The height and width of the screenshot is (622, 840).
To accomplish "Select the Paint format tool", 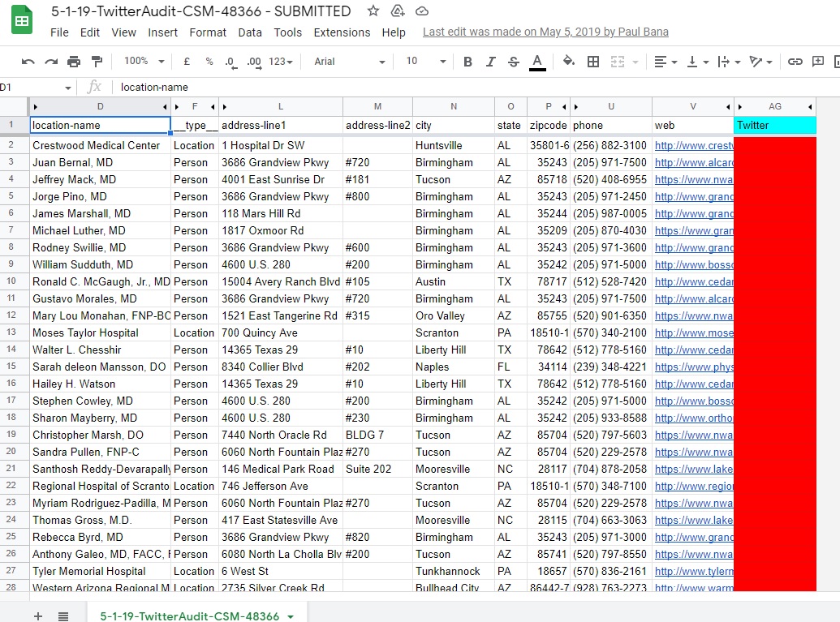I will [97, 62].
